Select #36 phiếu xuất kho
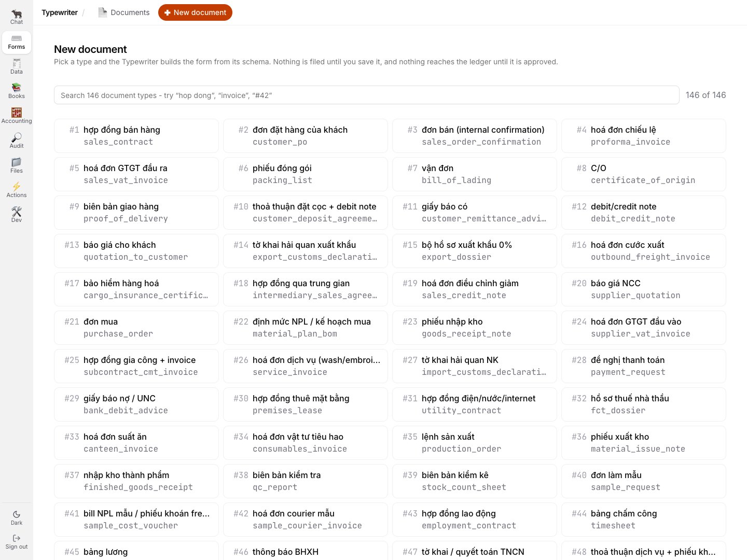Image resolution: width=747 pixels, height=560 pixels. 644,443
